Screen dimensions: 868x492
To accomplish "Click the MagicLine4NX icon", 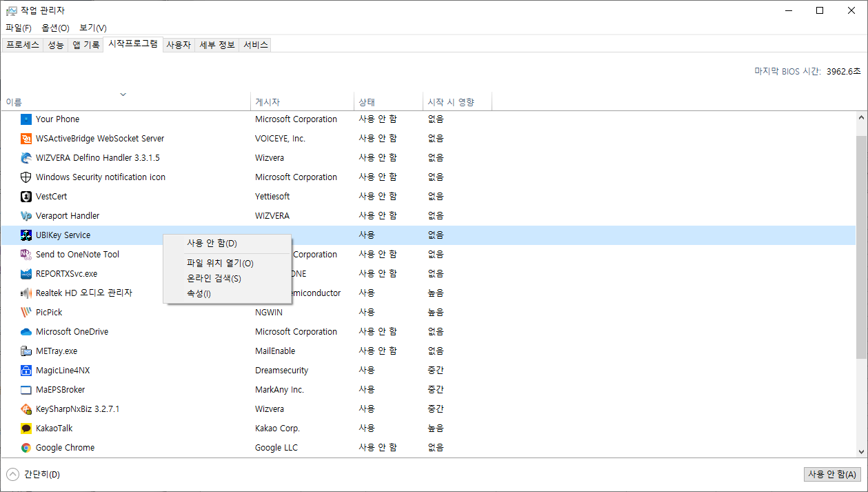I will click(26, 371).
